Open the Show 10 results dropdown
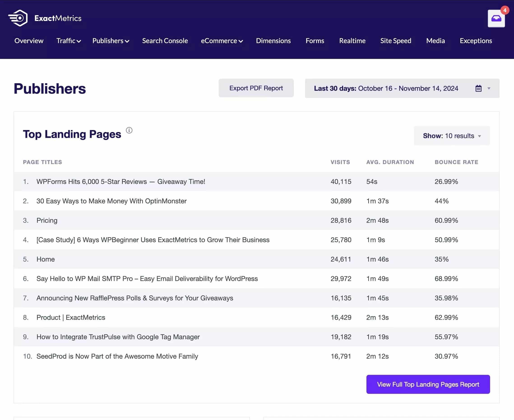The height and width of the screenshot is (420, 514). 452,136
